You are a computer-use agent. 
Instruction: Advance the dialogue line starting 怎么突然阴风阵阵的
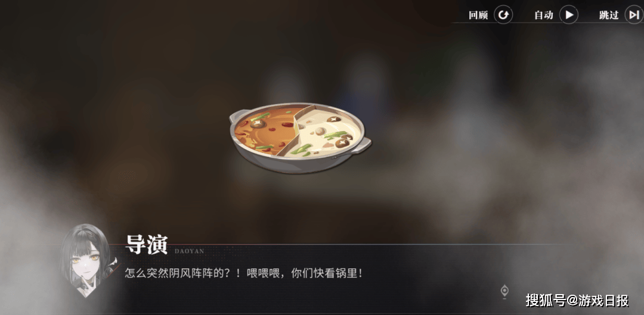point(244,273)
